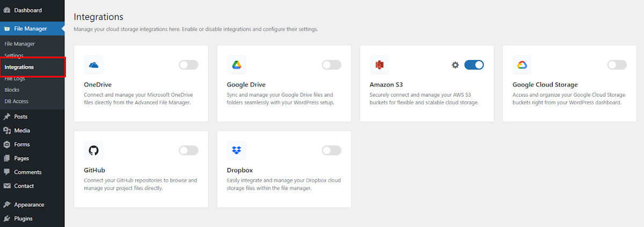Enable the OneDrive integration toggle
Image resolution: width=644 pixels, height=227 pixels.
click(188, 65)
